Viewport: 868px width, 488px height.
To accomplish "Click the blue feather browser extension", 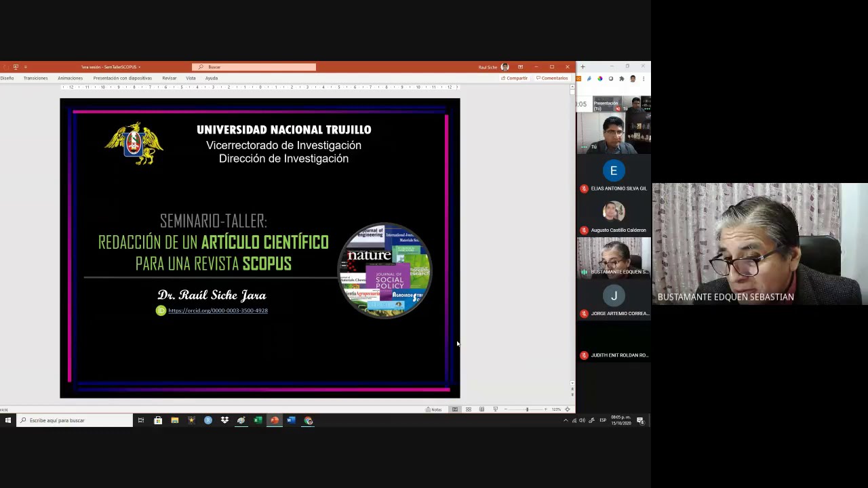I will (x=589, y=79).
